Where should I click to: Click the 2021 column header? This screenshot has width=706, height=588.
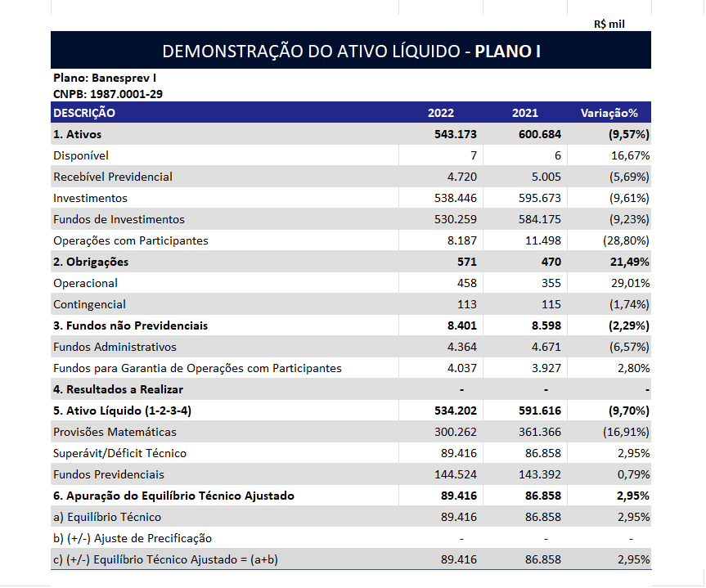(525, 113)
